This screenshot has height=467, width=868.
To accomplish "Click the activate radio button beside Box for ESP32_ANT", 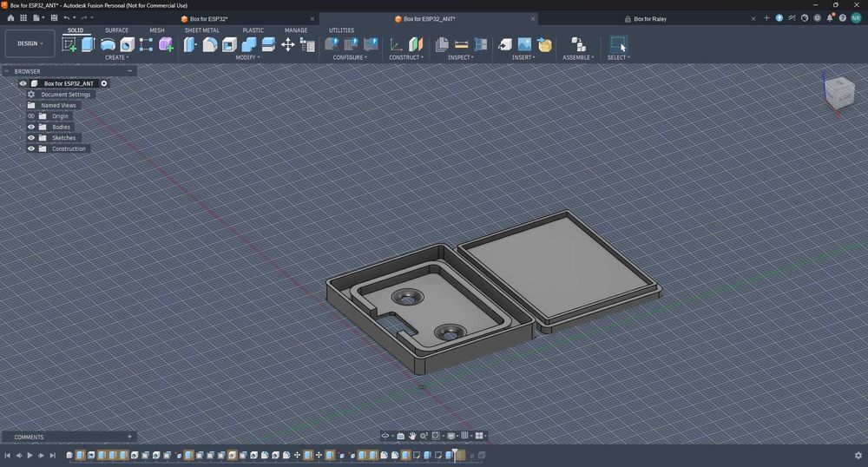I will point(104,83).
